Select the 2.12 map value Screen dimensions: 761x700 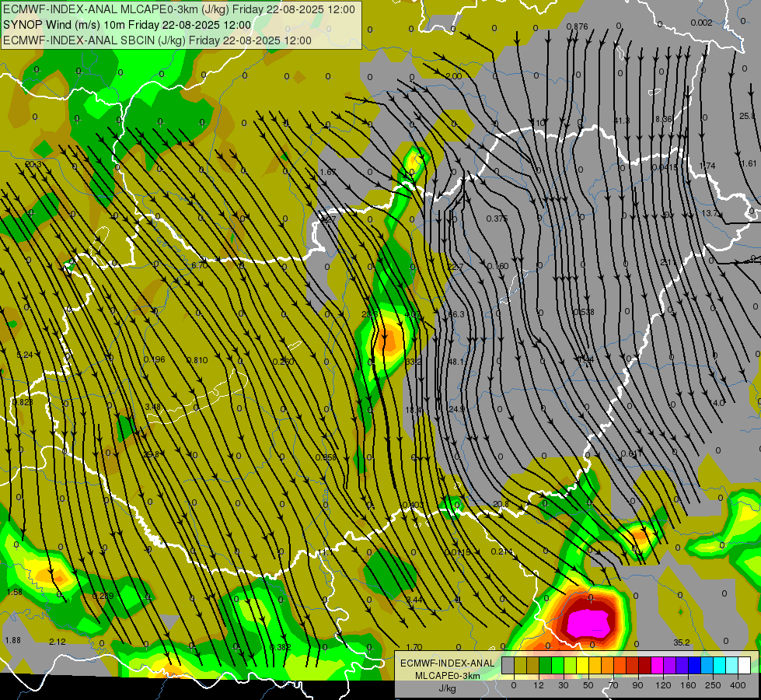coord(58,642)
